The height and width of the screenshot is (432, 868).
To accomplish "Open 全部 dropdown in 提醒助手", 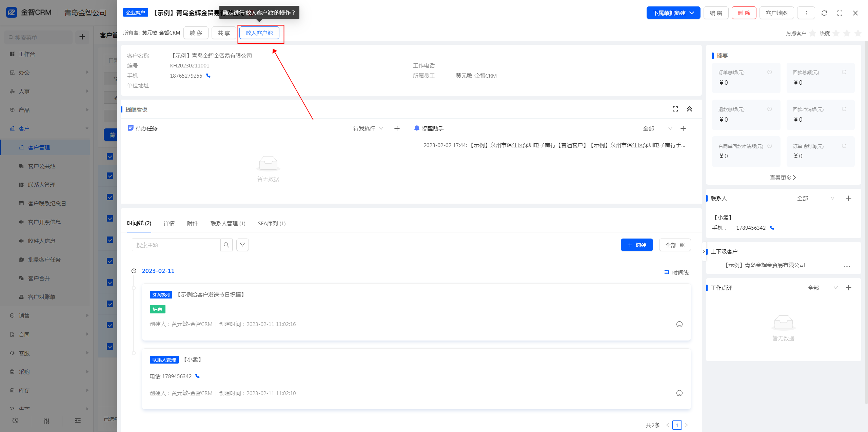I will (657, 128).
